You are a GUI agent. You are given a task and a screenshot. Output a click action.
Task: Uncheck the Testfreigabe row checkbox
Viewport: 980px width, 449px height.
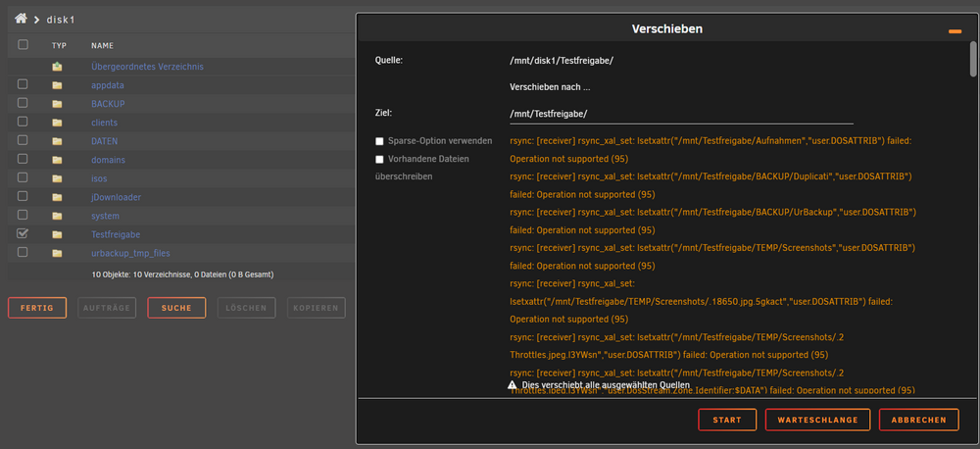pos(23,233)
